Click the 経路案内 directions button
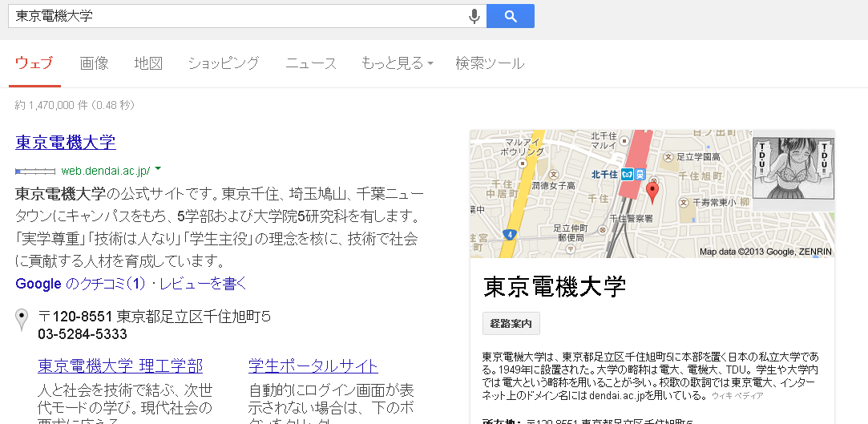The height and width of the screenshot is (424, 868). click(511, 324)
